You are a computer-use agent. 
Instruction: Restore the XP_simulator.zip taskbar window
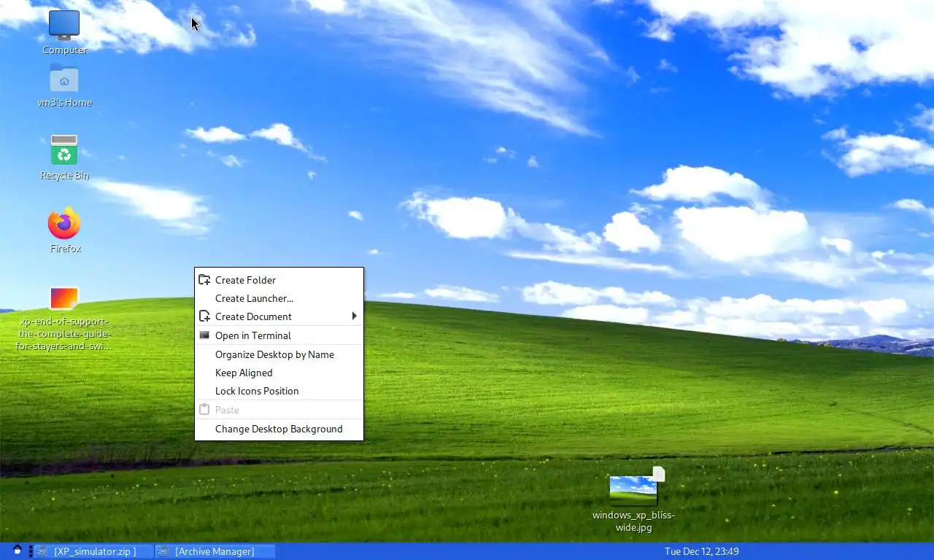[94, 551]
